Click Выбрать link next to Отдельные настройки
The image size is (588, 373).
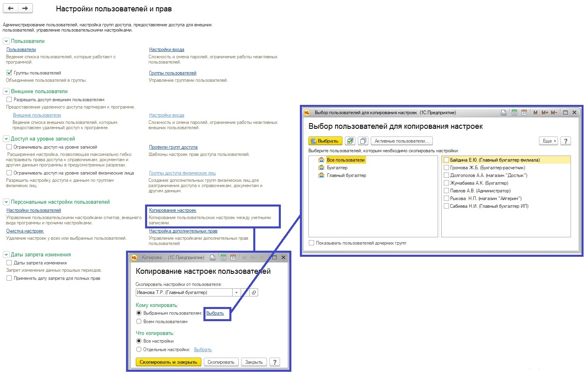point(203,350)
